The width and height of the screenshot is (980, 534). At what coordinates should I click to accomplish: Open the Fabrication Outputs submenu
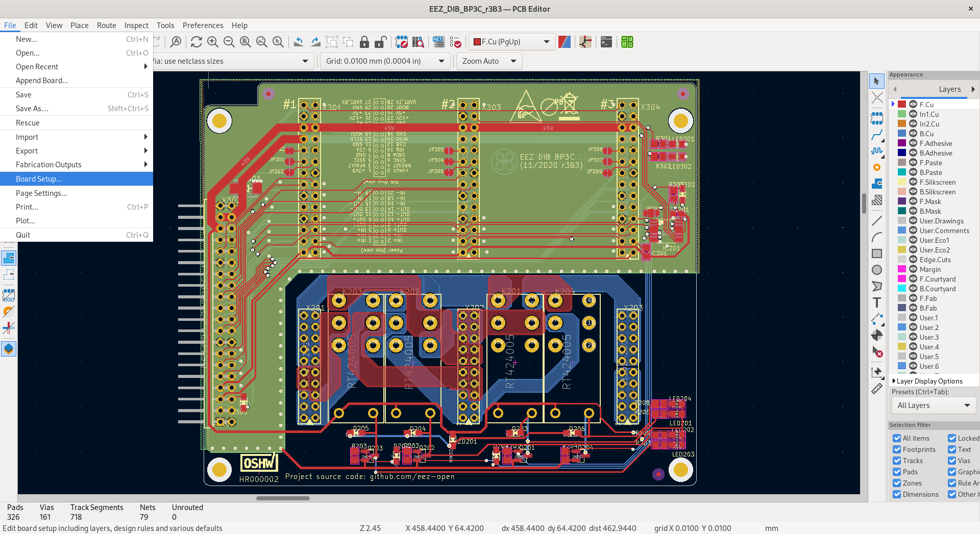coord(48,165)
